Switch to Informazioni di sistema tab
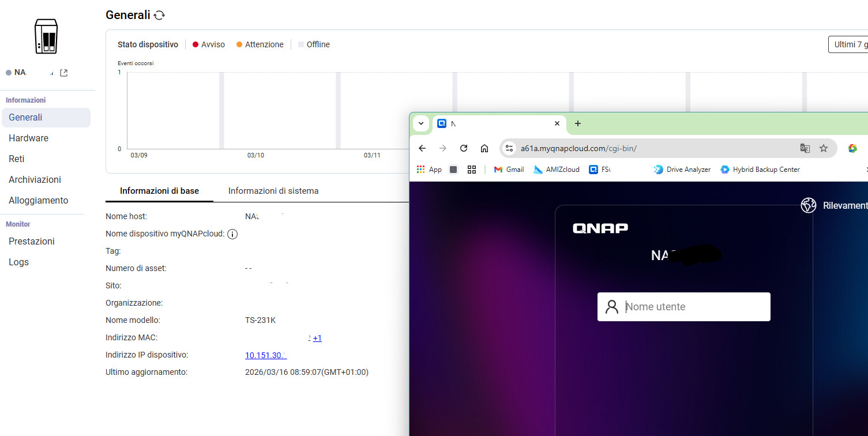The width and height of the screenshot is (868, 436). [x=273, y=191]
